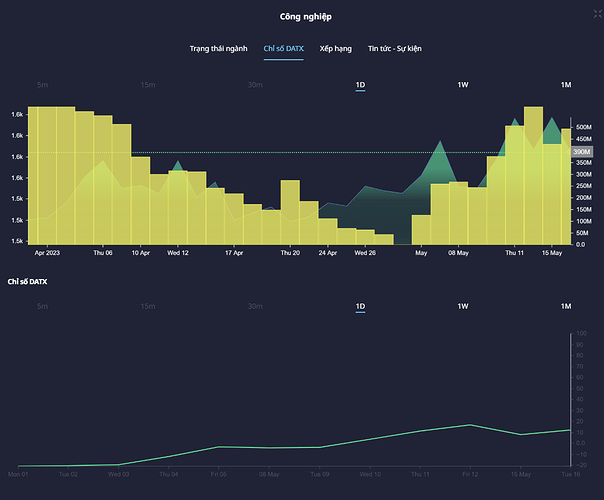Screen dimensions: 604x500
Task: Choose 15m interval on the lower chart
Action: coord(148,306)
